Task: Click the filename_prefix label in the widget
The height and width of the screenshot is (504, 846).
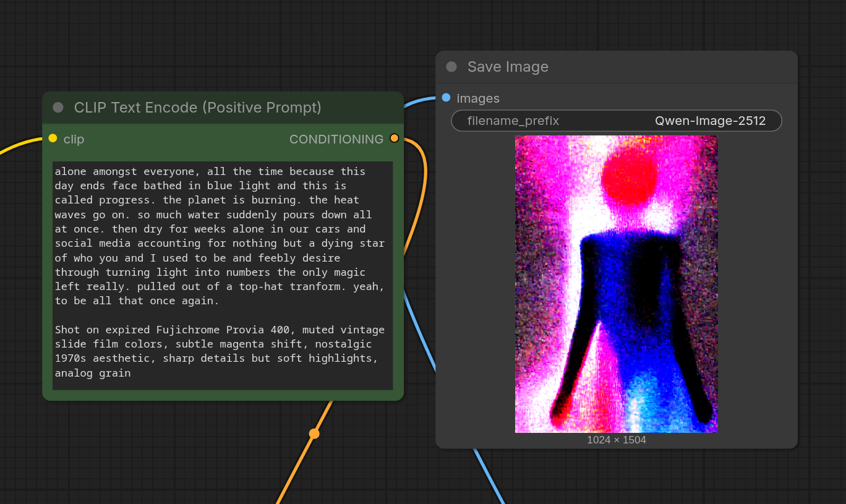Action: click(513, 121)
